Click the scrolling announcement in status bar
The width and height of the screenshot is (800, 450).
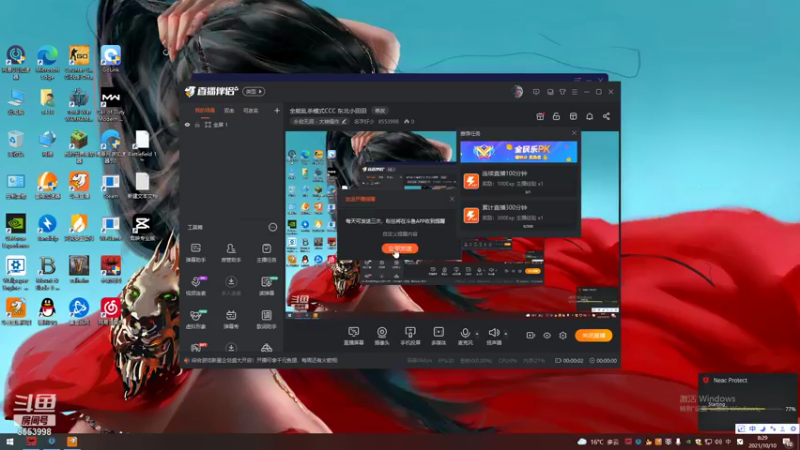coord(264,360)
